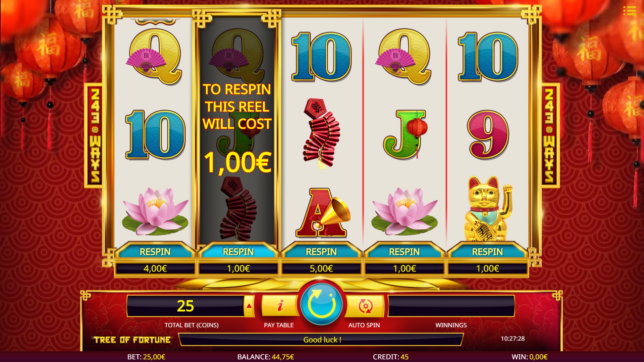Click the 5,00€ respin cost field
This screenshot has width=644, height=362.
321,268
